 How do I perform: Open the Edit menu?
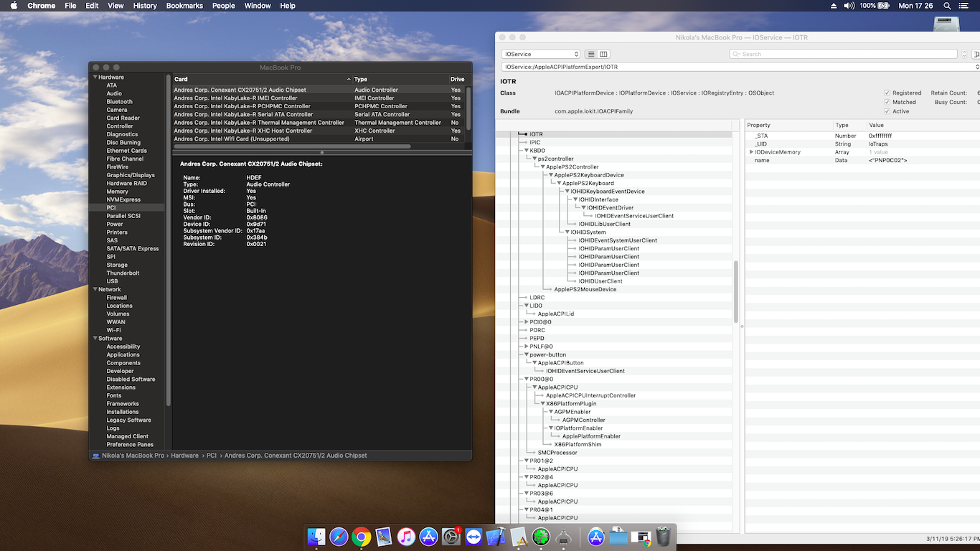92,6
